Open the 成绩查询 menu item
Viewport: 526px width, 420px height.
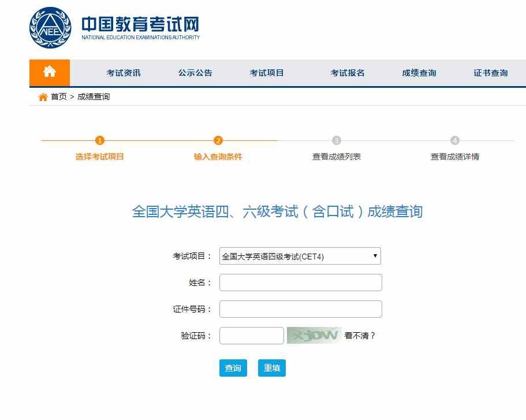(419, 73)
